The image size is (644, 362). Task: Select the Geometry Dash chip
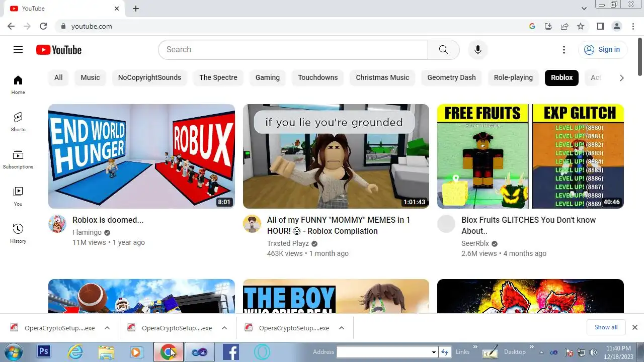[x=451, y=77]
